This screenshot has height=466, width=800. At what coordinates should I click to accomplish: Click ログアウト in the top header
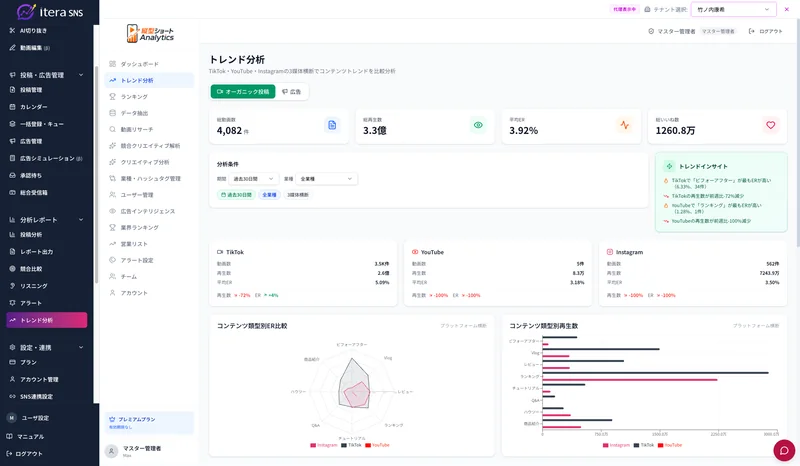pyautogui.click(x=765, y=31)
